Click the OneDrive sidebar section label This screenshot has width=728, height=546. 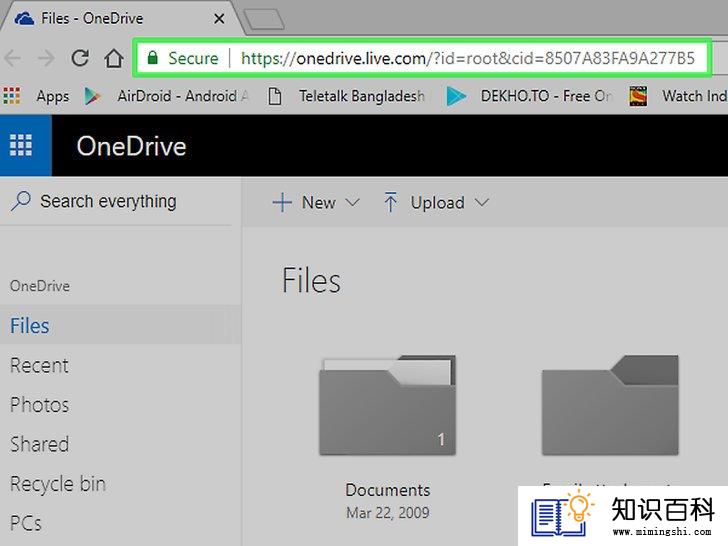coord(40,286)
